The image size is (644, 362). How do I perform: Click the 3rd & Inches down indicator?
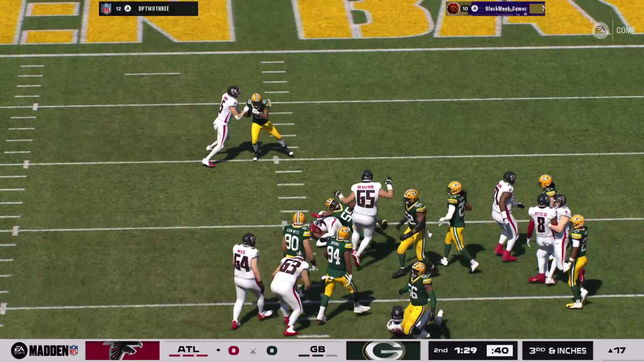coord(557,350)
